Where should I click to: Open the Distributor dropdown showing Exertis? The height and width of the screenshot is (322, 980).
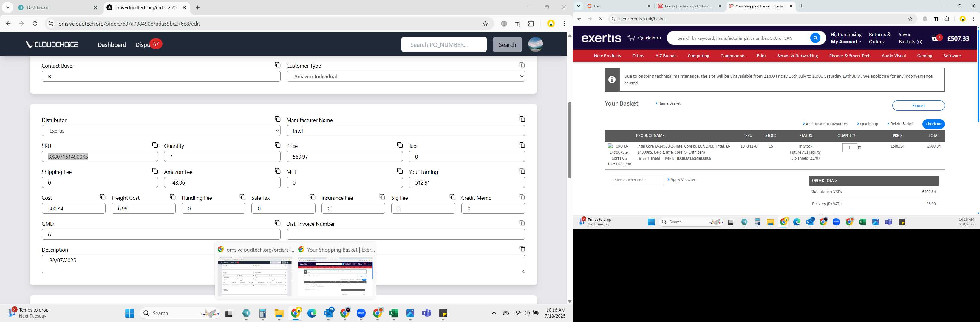[x=161, y=131]
